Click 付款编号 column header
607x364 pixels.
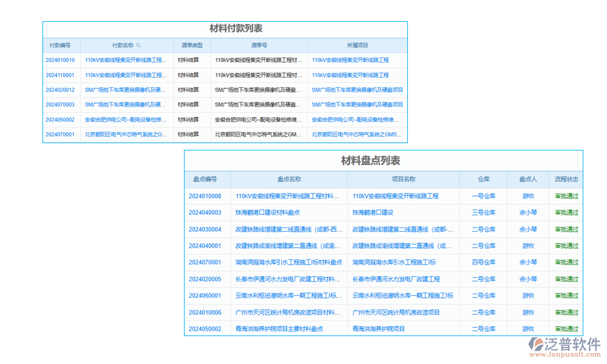pos(61,45)
